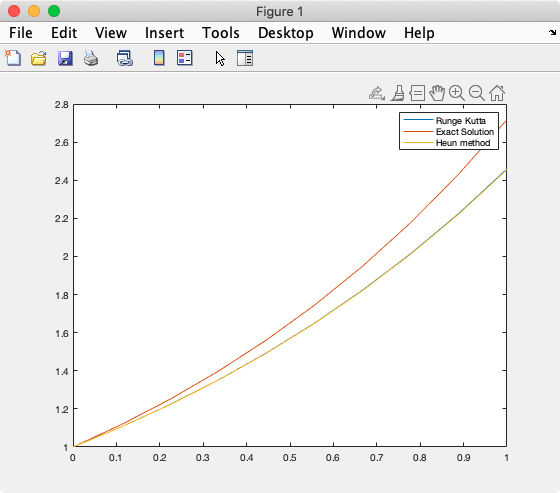The width and height of the screenshot is (560, 493).
Task: Click the axes export icon
Action: (377, 93)
